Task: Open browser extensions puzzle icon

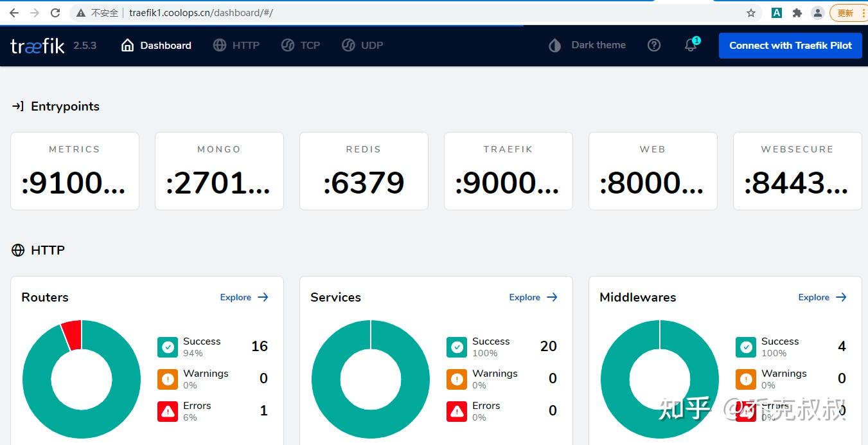Action: pos(797,13)
